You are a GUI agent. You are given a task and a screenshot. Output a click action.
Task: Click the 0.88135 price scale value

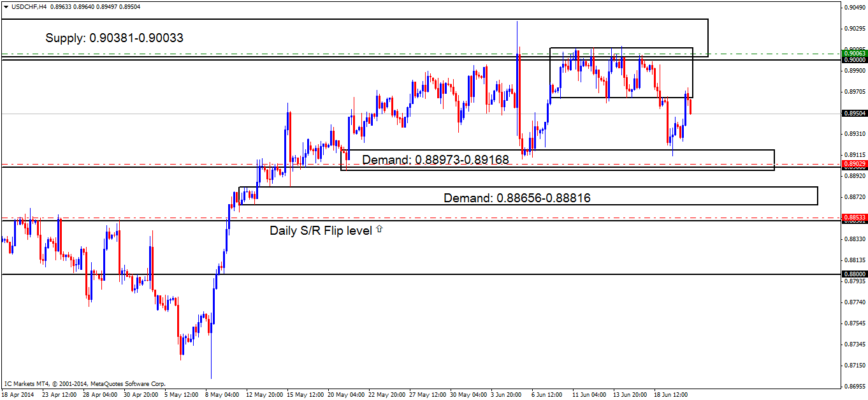[855, 260]
